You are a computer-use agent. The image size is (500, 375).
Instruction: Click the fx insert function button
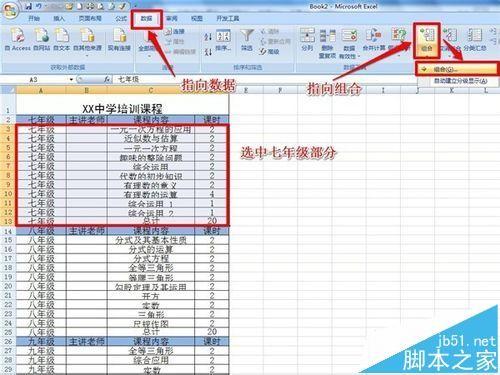coord(107,79)
